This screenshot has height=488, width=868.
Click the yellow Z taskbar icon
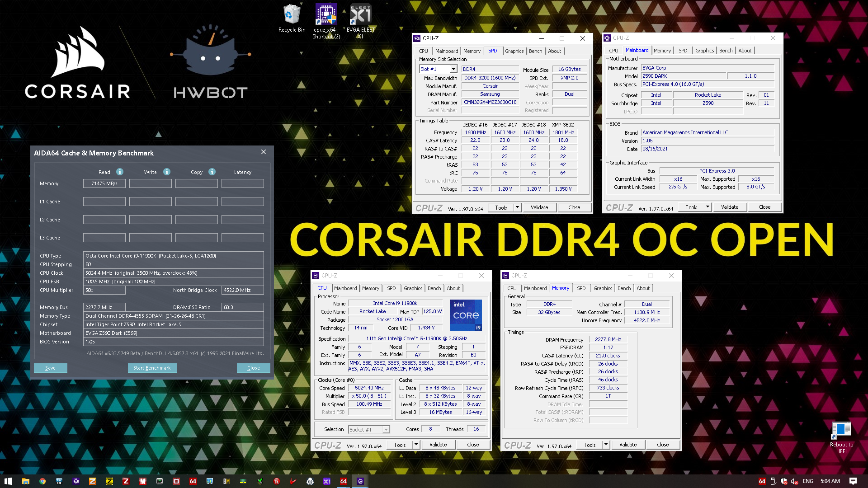tap(109, 481)
